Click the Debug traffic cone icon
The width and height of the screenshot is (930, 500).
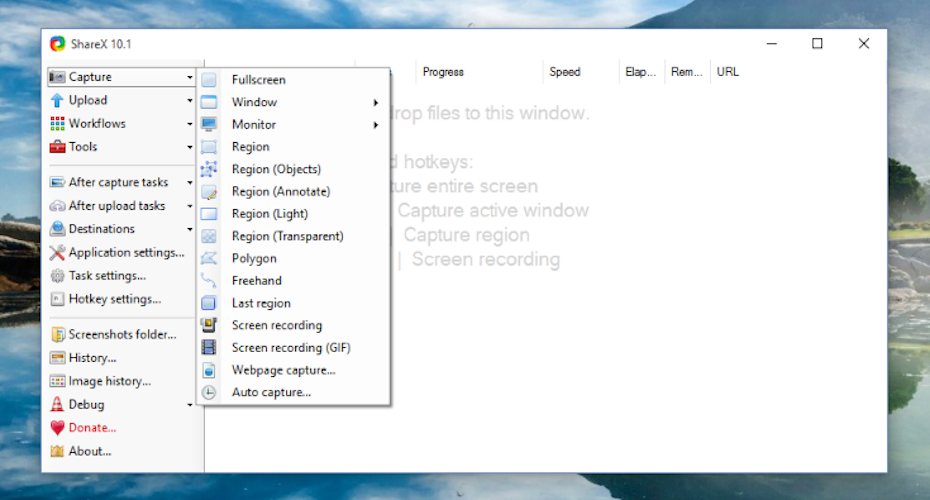pyautogui.click(x=57, y=405)
